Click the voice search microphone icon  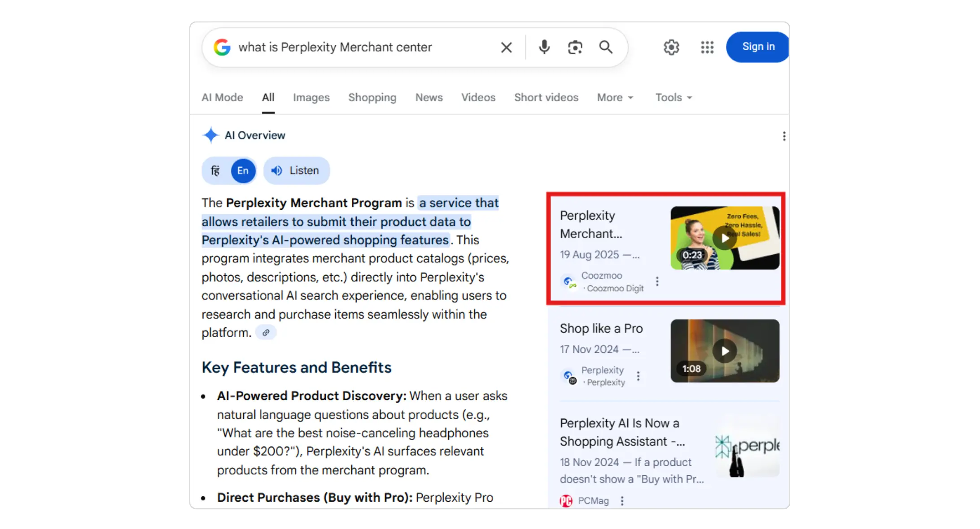pyautogui.click(x=544, y=47)
